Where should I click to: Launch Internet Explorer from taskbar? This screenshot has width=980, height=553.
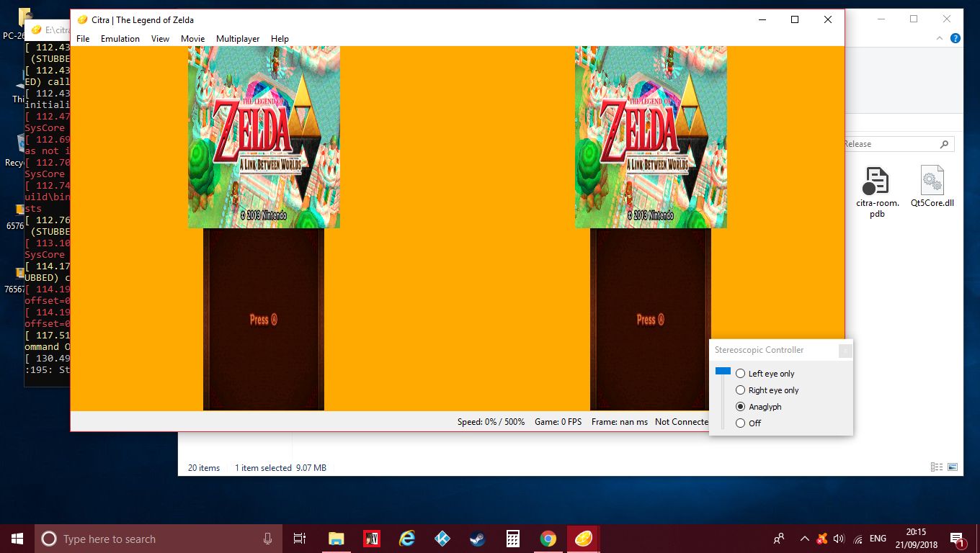click(407, 539)
